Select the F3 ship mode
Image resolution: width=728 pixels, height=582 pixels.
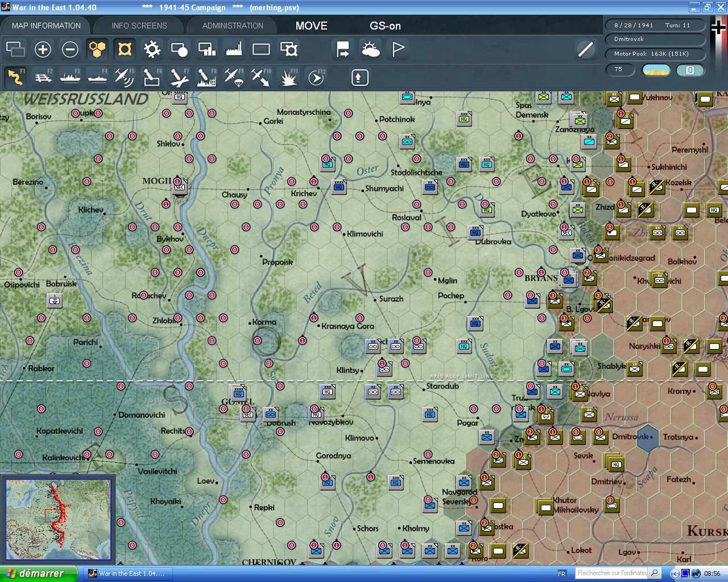(x=71, y=77)
